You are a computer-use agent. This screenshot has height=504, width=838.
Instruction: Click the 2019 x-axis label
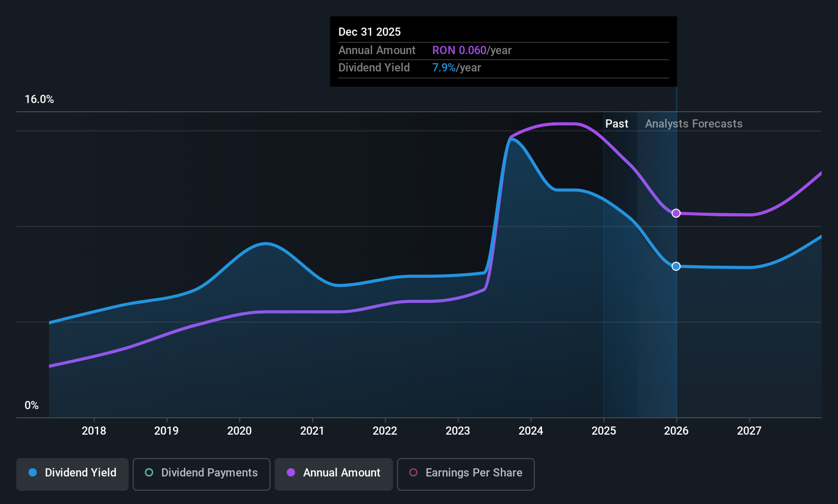coord(166,431)
